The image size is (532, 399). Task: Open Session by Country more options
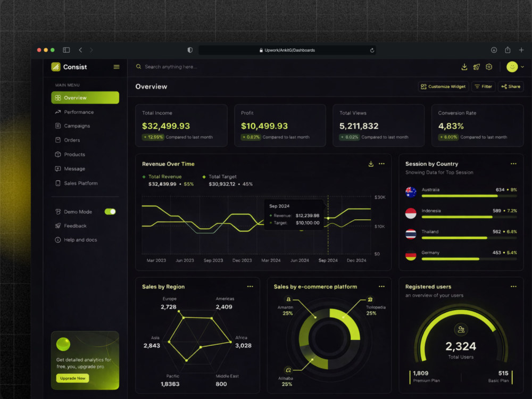(x=513, y=164)
